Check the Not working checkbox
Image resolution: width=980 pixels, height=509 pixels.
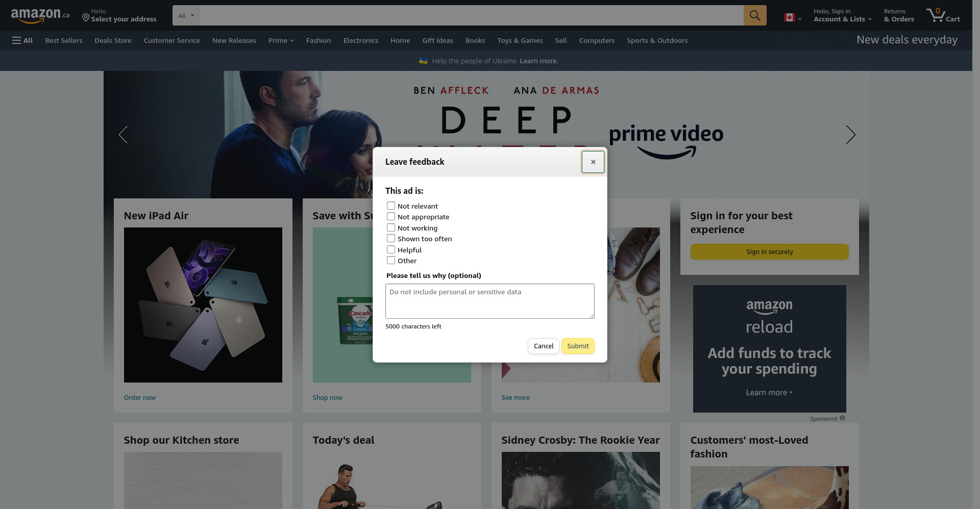point(390,227)
